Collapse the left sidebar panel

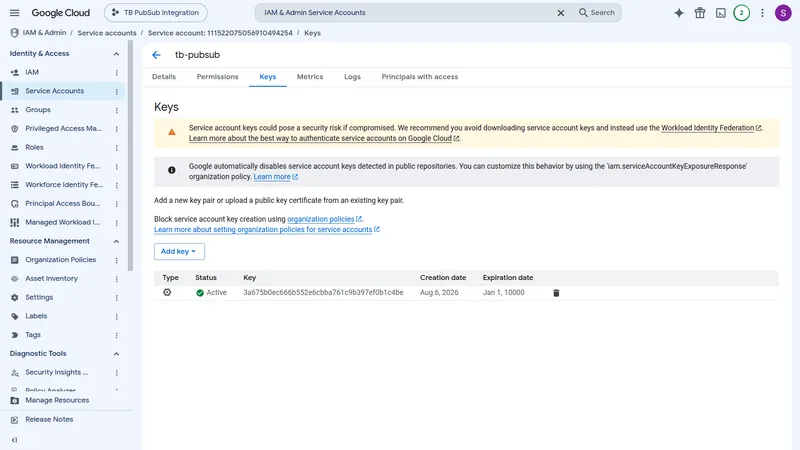14,440
